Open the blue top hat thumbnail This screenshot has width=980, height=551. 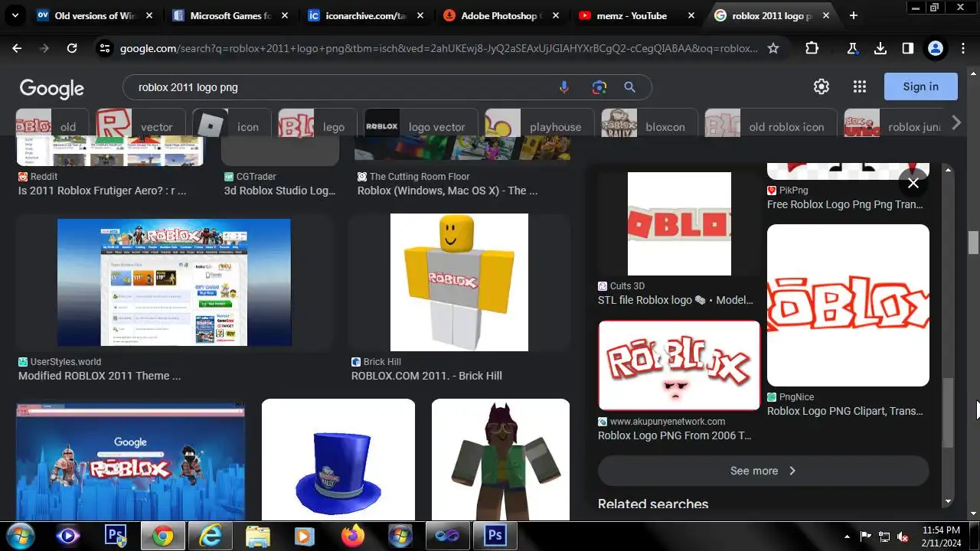coord(338,460)
